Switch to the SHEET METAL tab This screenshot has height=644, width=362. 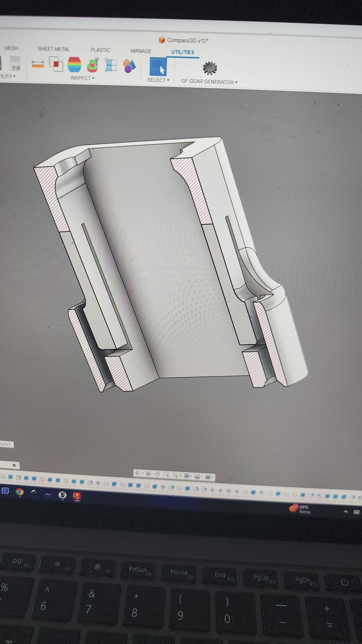(54, 49)
